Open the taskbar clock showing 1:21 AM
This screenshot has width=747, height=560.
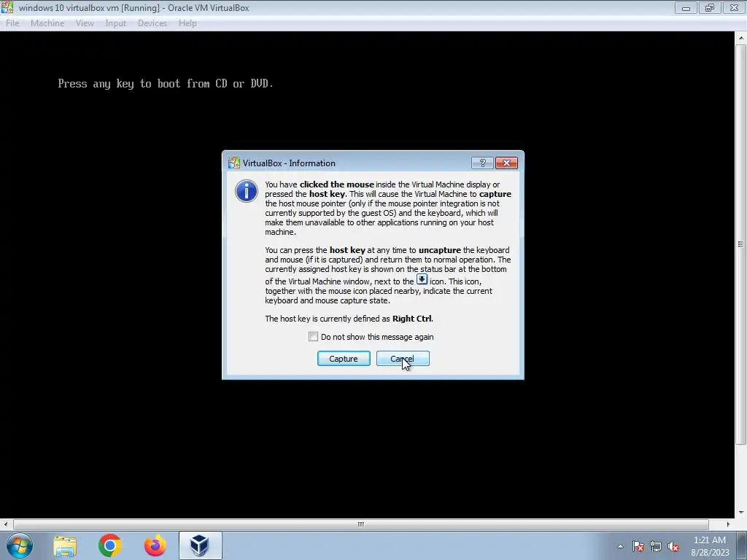click(710, 546)
